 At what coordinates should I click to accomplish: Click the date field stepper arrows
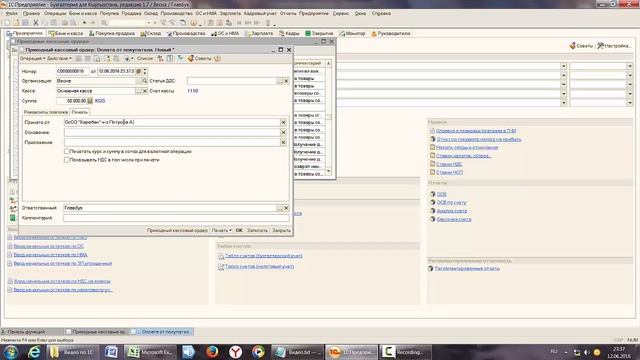tap(145, 71)
